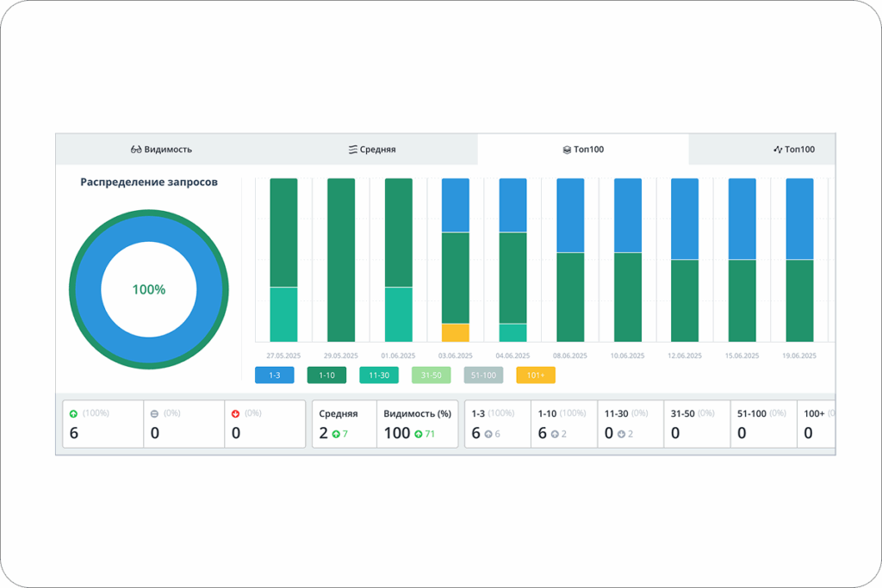Click the 51-100 (0%) stat card label

(761, 414)
